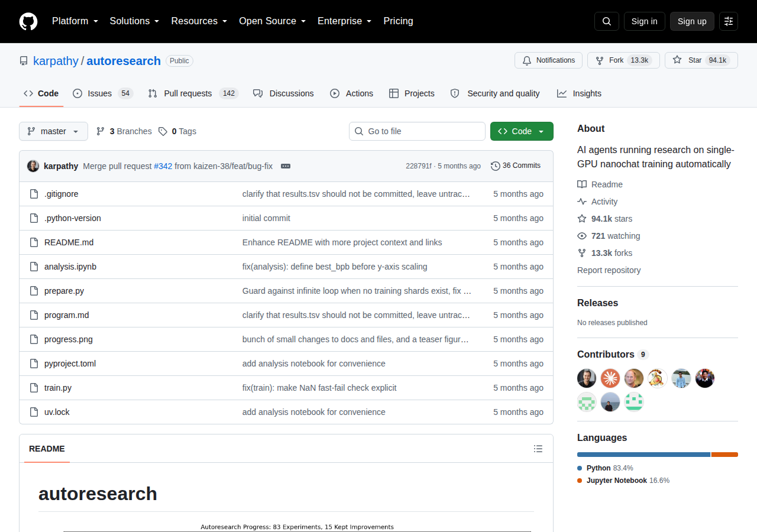Expand the Resources menu
The height and width of the screenshot is (532, 757).
click(x=199, y=21)
